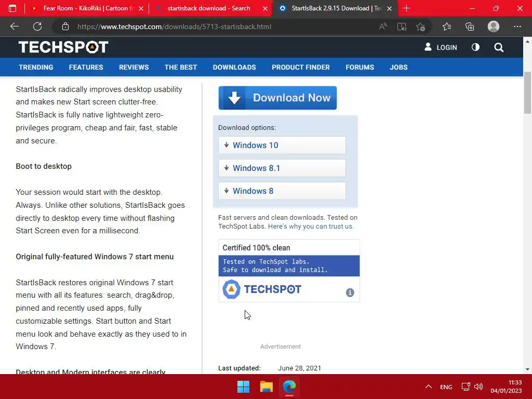Screen dimensions: 532x399
Task: Refresh the current page
Action: click(37, 26)
